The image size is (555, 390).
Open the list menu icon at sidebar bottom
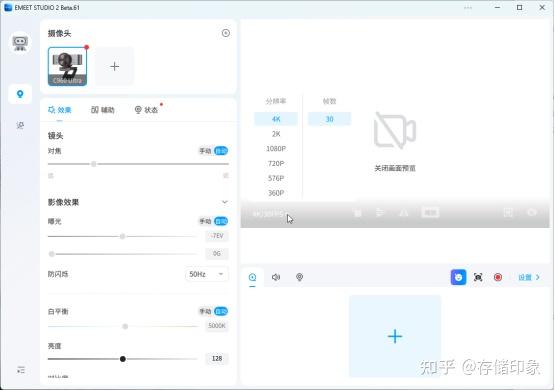tap(21, 370)
